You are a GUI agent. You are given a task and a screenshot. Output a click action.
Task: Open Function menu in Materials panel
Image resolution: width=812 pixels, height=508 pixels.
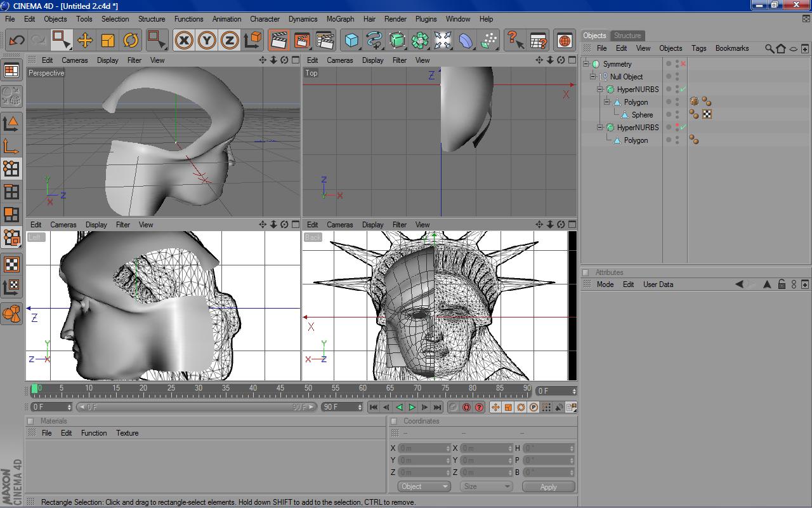tap(94, 433)
